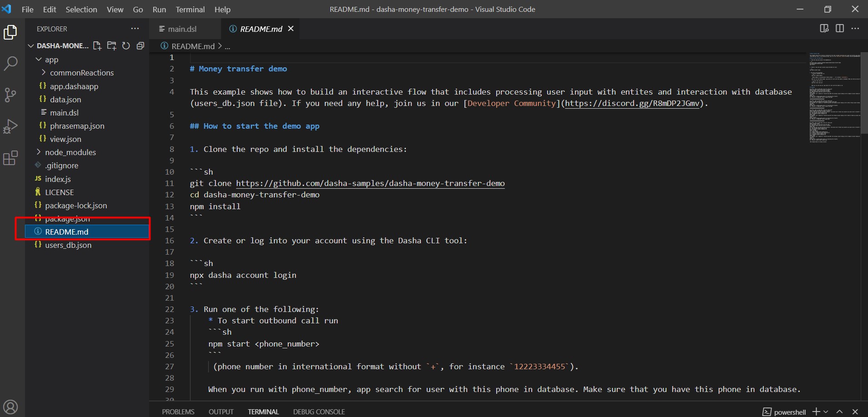Maximize the terminal panel size
The height and width of the screenshot is (417, 868).
pos(839,412)
